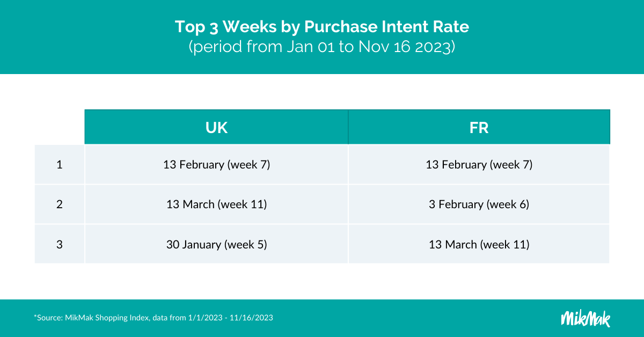Viewport: 644px width, 337px height.
Task: Click the rank 3 row label
Action: (x=59, y=244)
